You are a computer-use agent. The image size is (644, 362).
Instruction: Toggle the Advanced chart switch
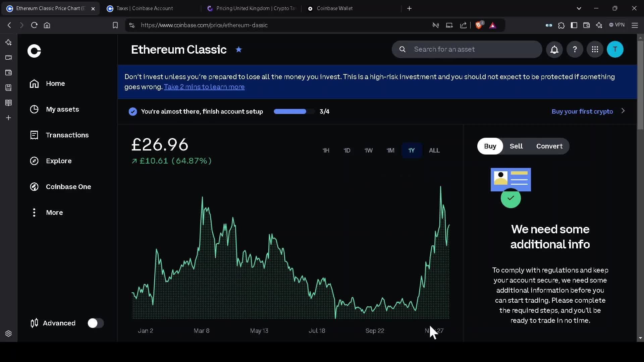96,323
